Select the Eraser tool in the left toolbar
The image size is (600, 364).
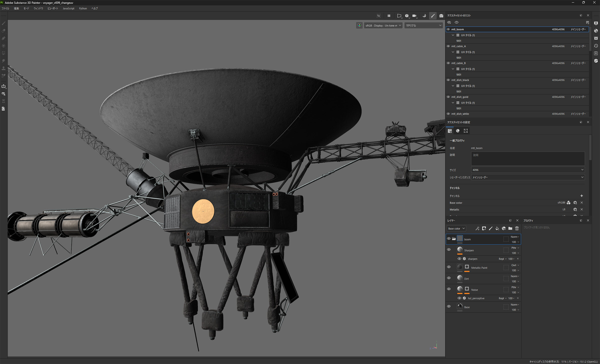click(3, 31)
